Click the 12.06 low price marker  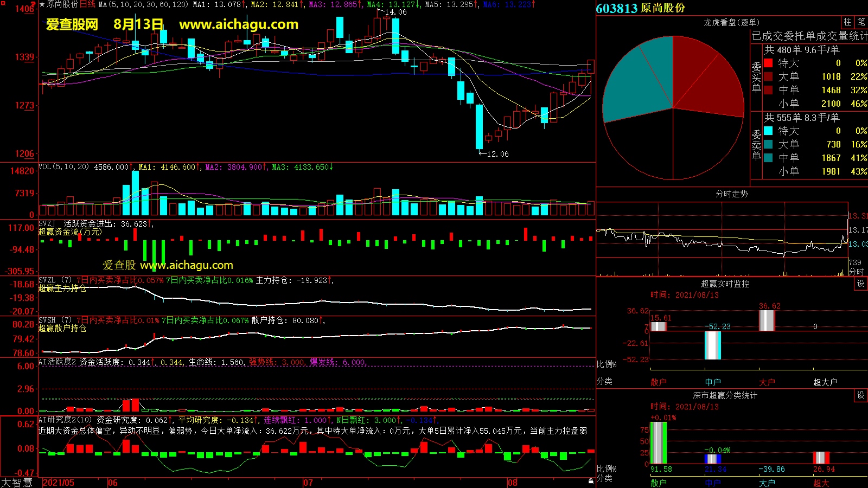click(497, 154)
